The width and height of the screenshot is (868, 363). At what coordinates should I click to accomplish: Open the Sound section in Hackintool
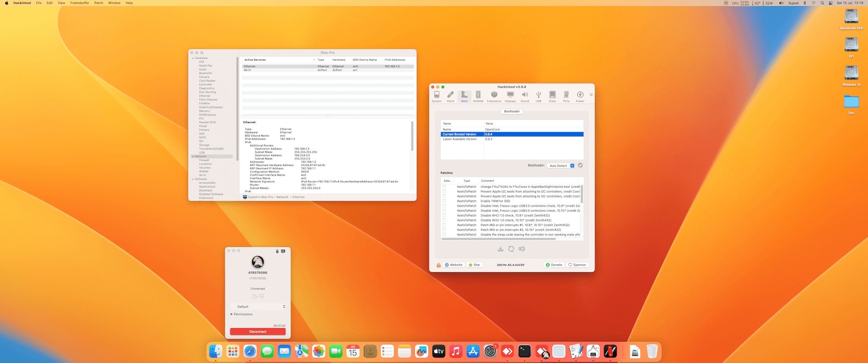pyautogui.click(x=524, y=97)
